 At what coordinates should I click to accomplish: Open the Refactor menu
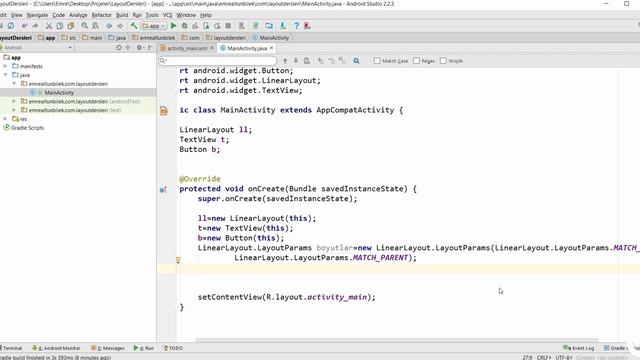tap(101, 15)
